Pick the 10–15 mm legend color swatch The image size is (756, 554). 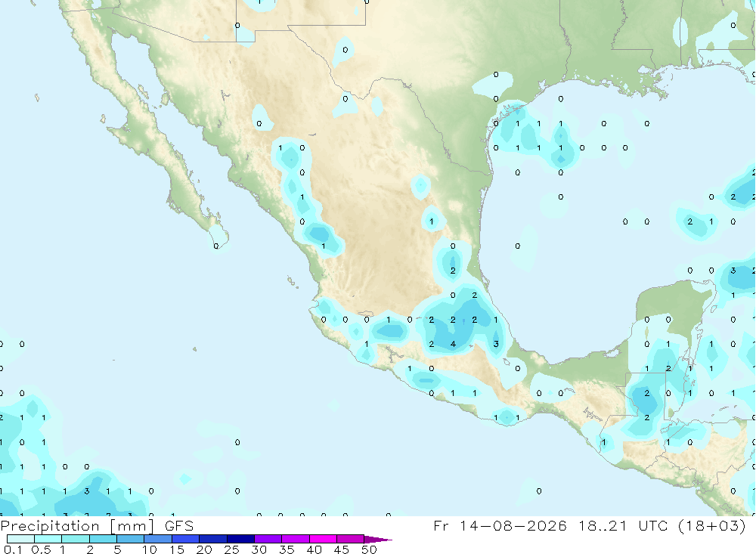(158, 539)
